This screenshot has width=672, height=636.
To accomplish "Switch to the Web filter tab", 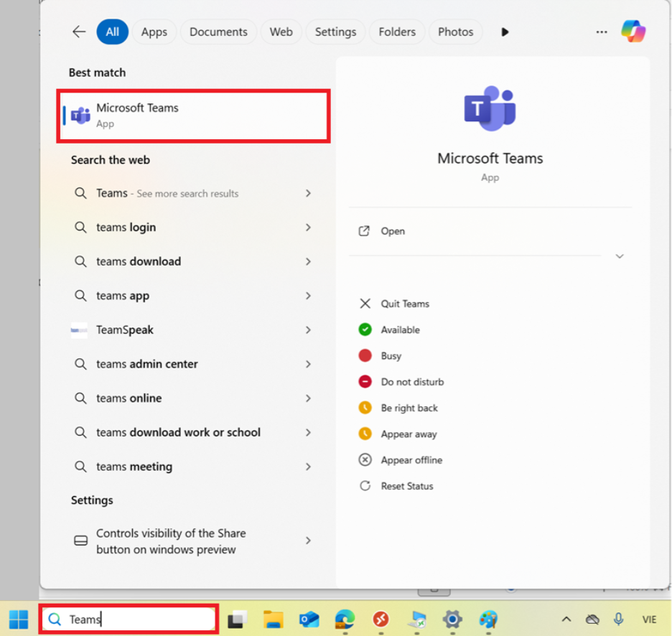I will [281, 32].
